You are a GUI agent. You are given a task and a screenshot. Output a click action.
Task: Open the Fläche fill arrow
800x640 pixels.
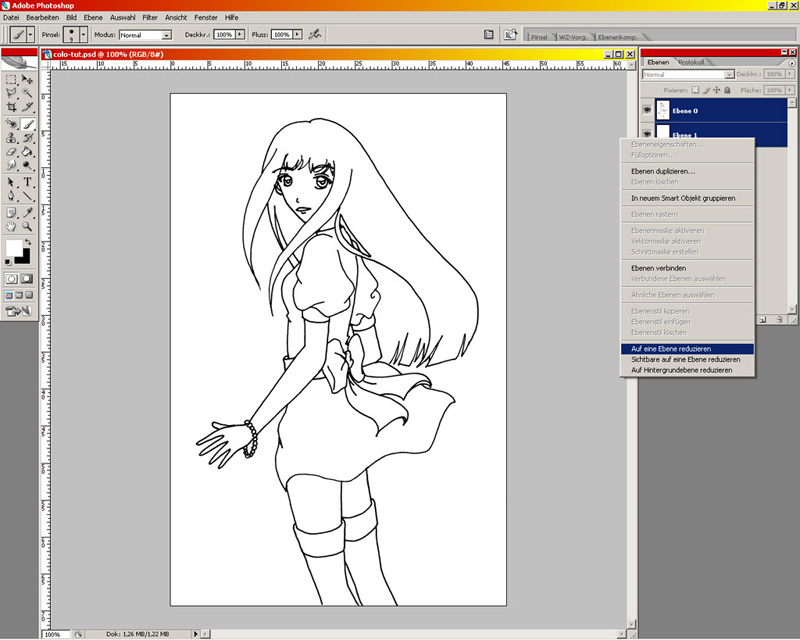[790, 90]
